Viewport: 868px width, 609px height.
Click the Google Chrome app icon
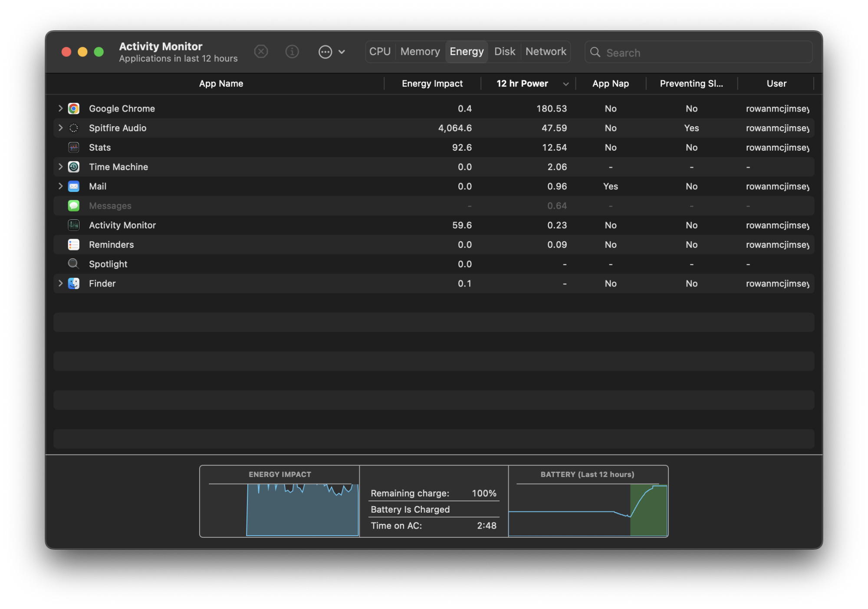tap(74, 109)
